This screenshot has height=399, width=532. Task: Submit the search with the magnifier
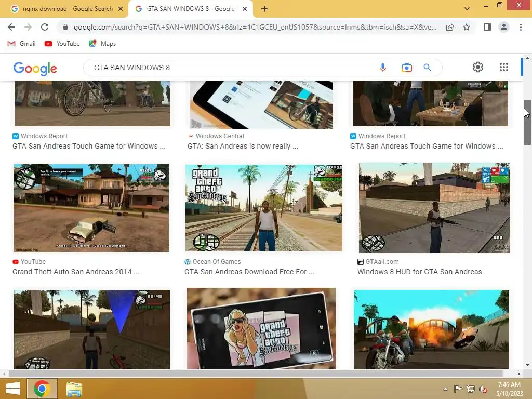point(427,68)
